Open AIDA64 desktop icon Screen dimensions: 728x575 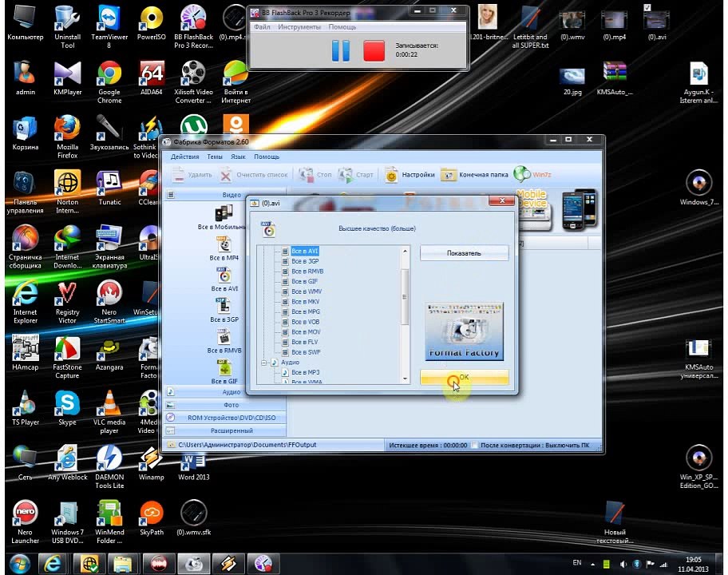[x=152, y=78]
